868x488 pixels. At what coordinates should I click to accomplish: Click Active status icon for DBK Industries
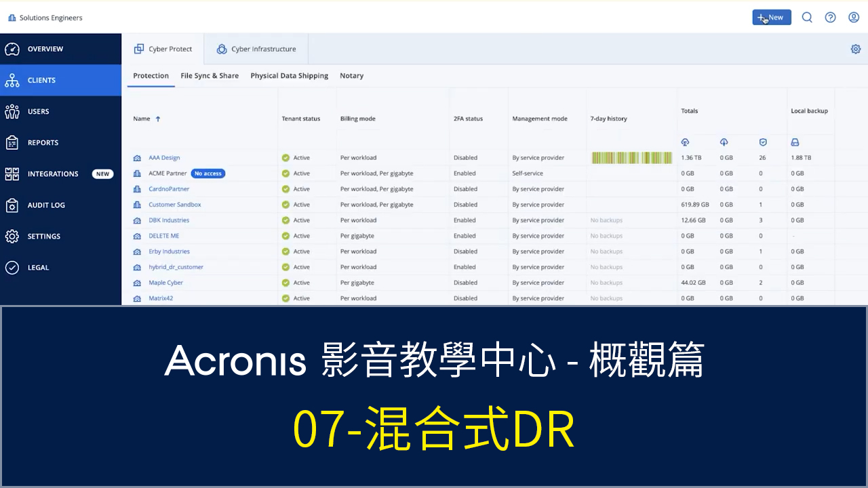pyautogui.click(x=285, y=220)
